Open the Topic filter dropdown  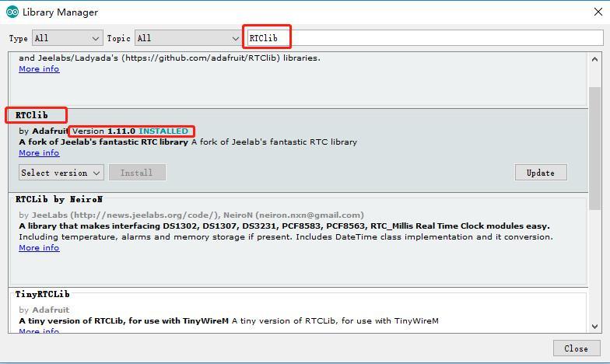pyautogui.click(x=188, y=38)
